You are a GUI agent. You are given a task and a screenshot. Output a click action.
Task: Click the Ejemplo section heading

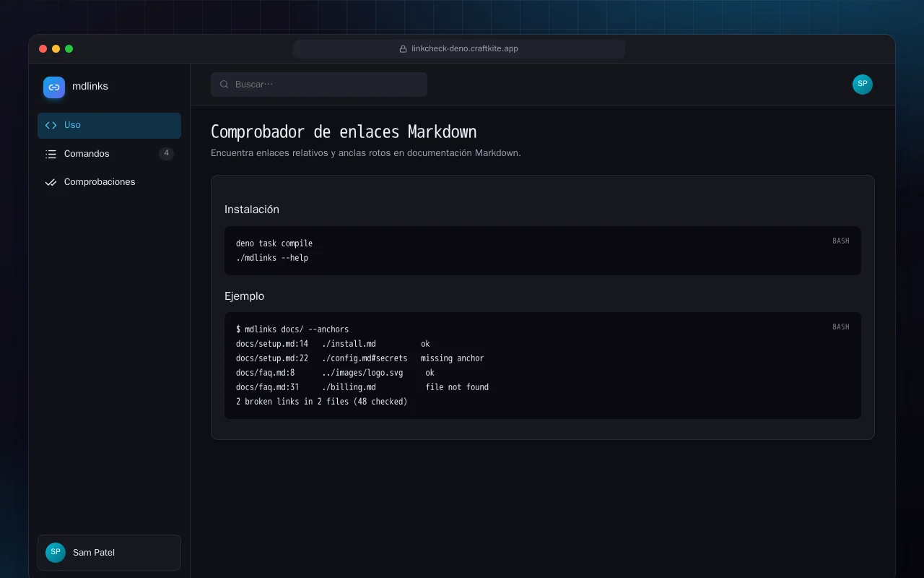point(245,296)
